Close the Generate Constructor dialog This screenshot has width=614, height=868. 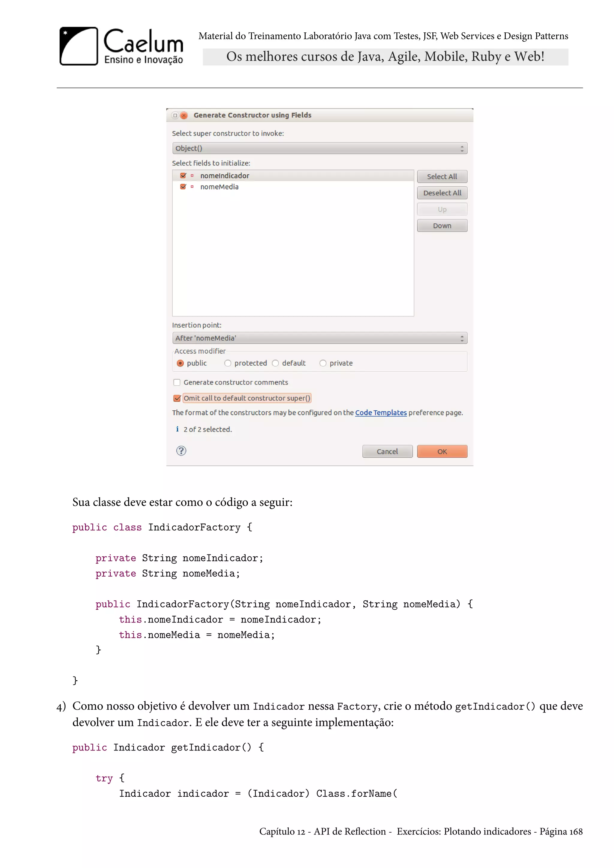pos(184,115)
